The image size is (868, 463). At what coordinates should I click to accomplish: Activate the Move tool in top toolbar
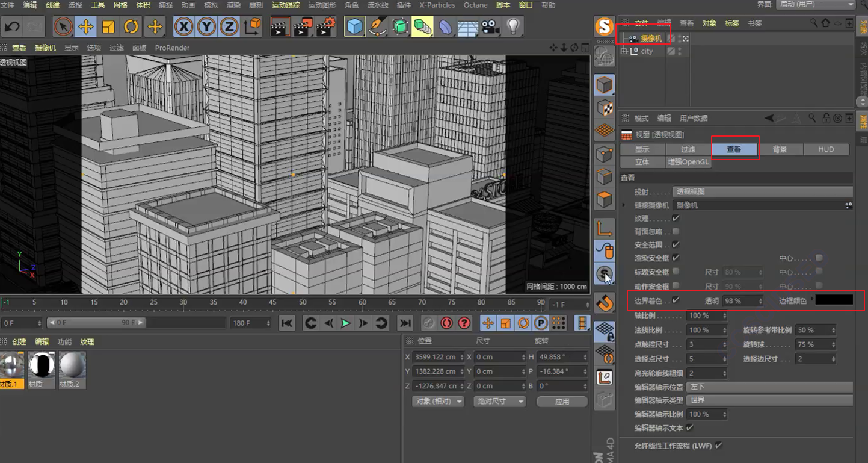pyautogui.click(x=86, y=27)
